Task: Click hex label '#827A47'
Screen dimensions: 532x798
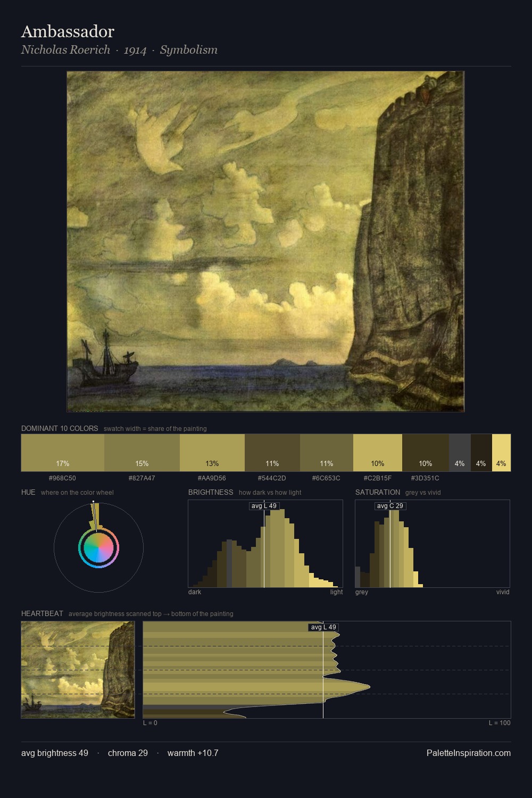Action: pyautogui.click(x=142, y=478)
